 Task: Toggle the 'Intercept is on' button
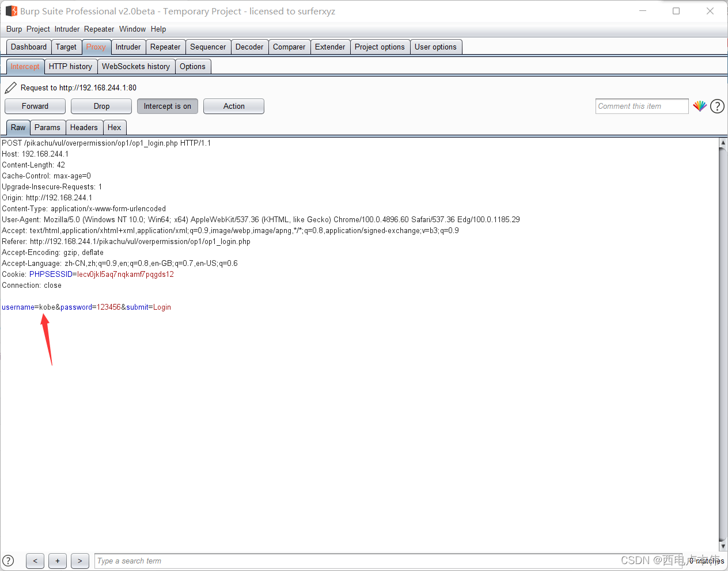click(x=168, y=106)
